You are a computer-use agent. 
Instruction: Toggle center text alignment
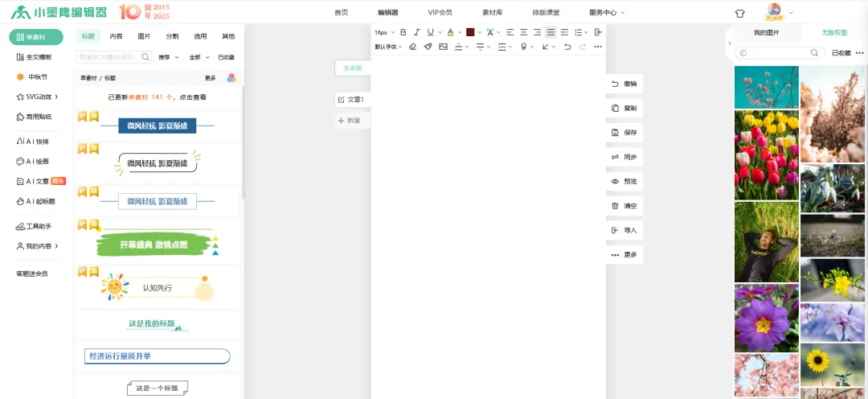[523, 32]
